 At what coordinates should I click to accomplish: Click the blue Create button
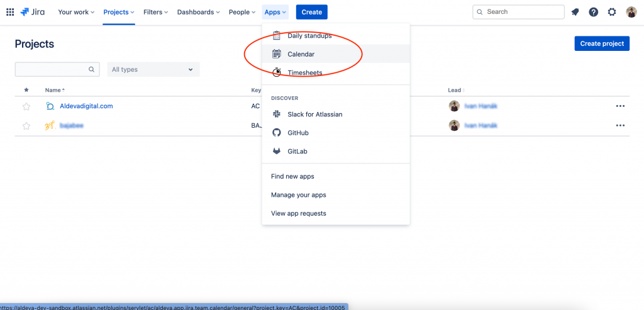312,12
